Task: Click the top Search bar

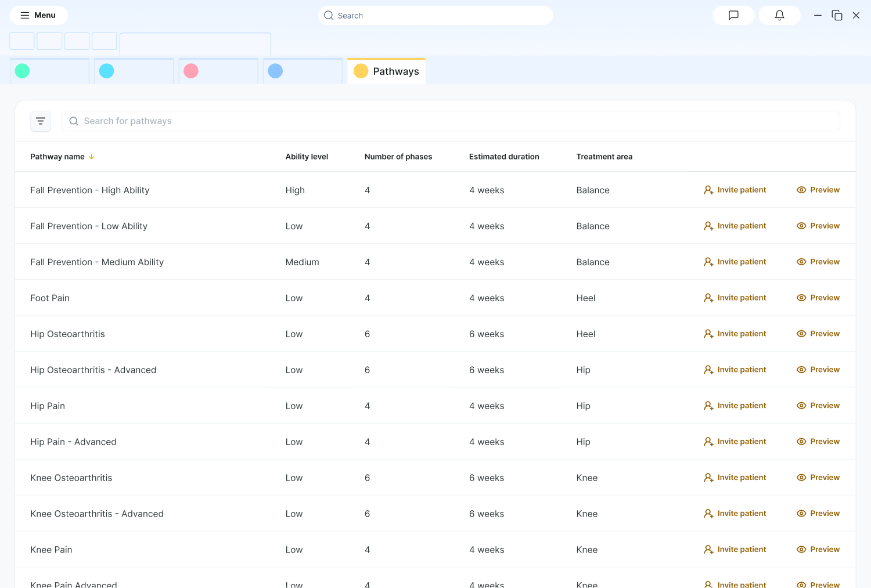Action: point(435,16)
